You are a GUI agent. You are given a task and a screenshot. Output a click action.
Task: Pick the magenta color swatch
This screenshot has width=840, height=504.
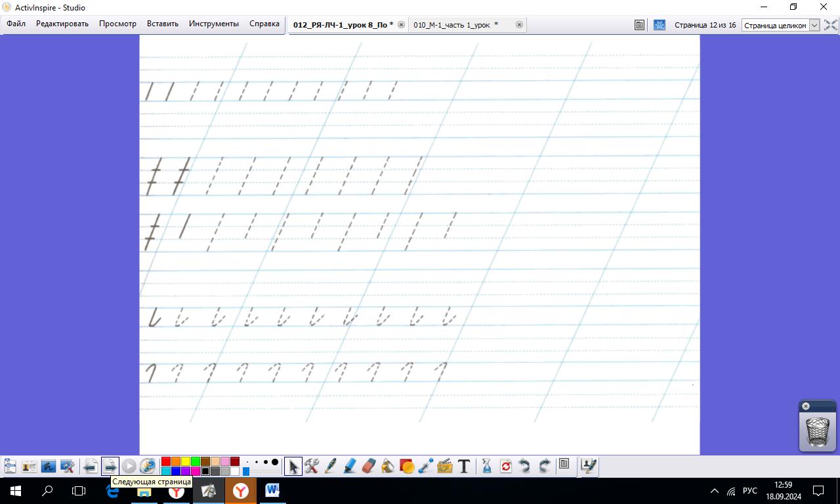pyautogui.click(x=196, y=471)
